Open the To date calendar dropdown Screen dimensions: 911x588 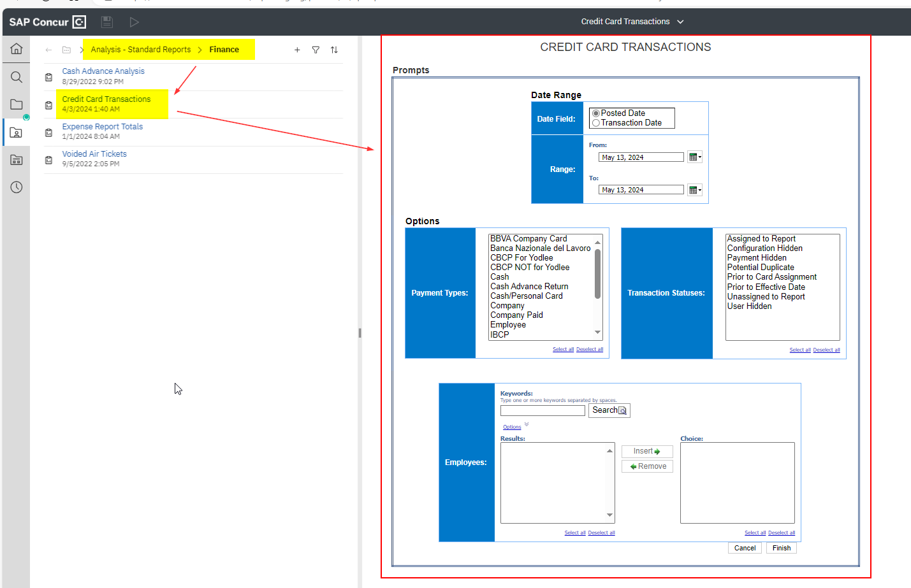pyautogui.click(x=695, y=190)
